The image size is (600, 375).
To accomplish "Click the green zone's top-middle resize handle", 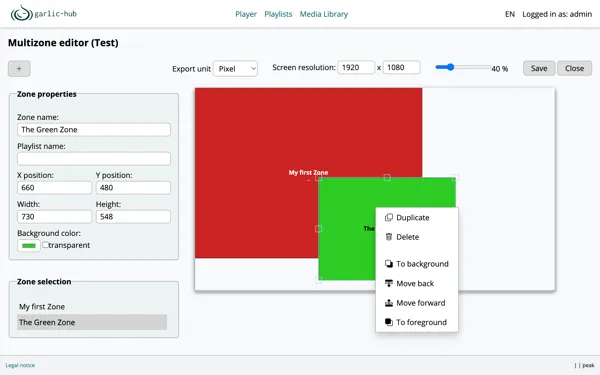I will tap(387, 178).
